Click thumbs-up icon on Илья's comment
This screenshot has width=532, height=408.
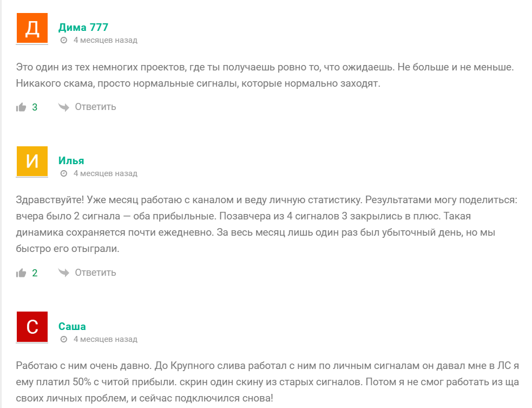(x=22, y=273)
